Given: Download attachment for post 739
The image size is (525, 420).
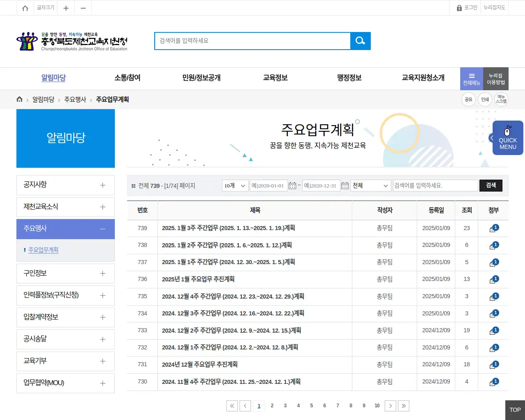Looking at the screenshot, I should coord(494,228).
